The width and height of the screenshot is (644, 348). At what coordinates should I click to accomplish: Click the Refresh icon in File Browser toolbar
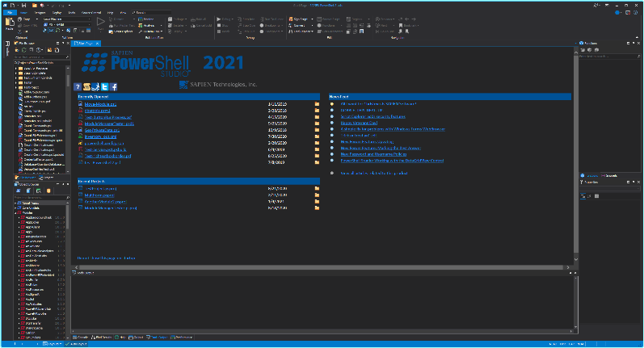23,50
